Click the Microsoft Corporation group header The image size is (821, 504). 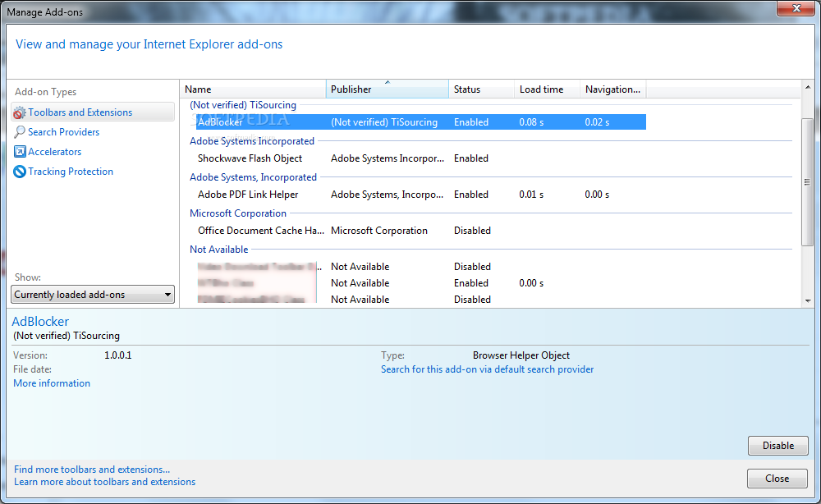point(238,213)
